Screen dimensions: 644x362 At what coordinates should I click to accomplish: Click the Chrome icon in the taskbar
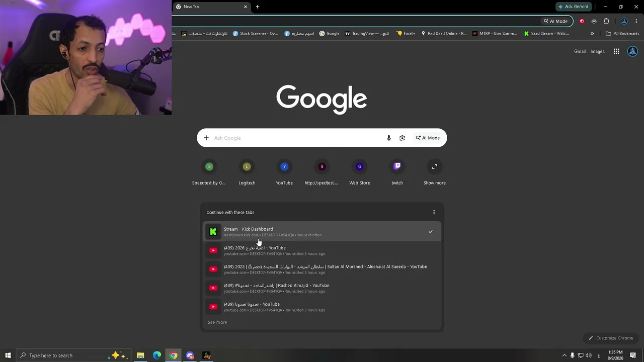(174, 355)
